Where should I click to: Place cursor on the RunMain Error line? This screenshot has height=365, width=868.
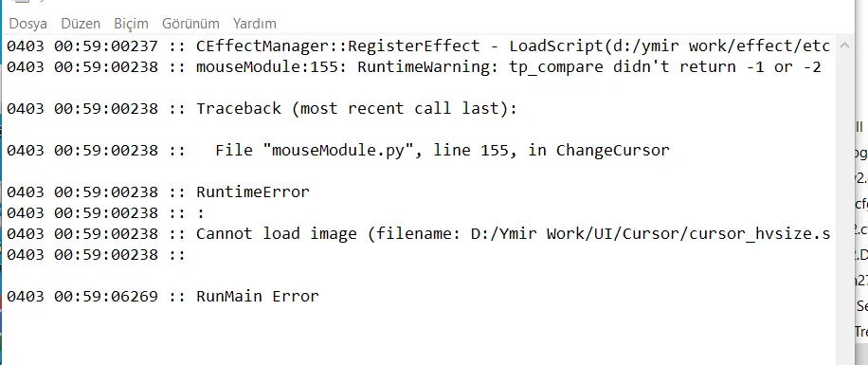pos(163,297)
